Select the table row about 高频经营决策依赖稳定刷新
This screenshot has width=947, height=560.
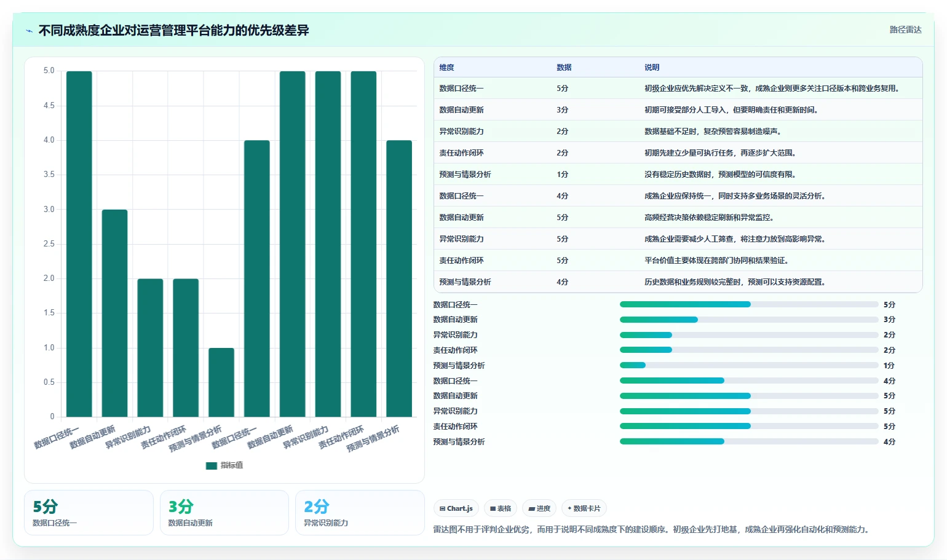coord(678,218)
